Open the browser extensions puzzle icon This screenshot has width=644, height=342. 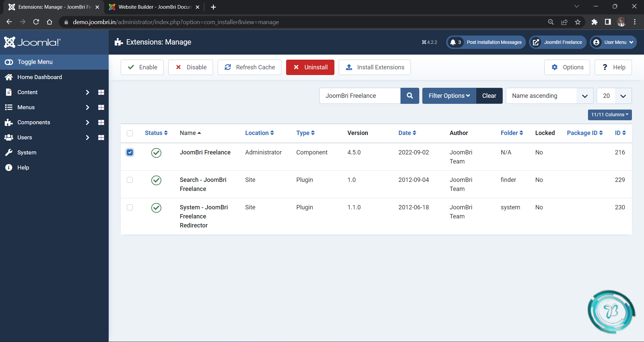click(594, 22)
